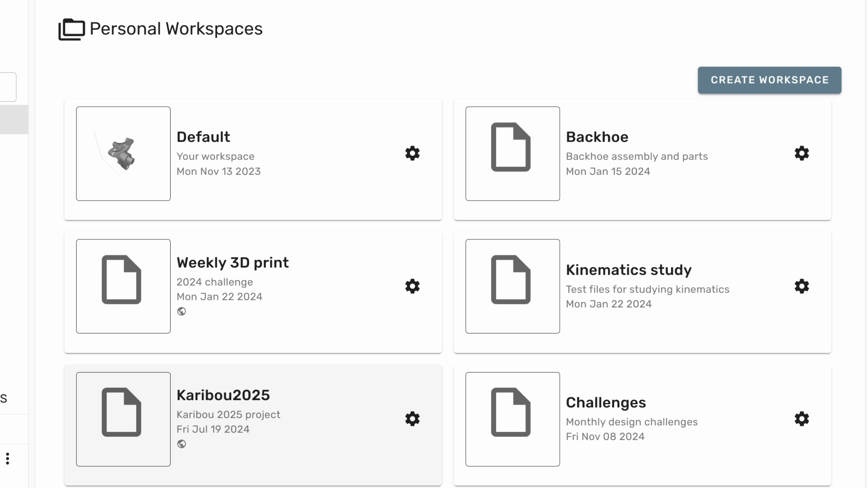The height and width of the screenshot is (488, 868).
Task: Open settings for the Challenges workspace
Action: tap(801, 419)
